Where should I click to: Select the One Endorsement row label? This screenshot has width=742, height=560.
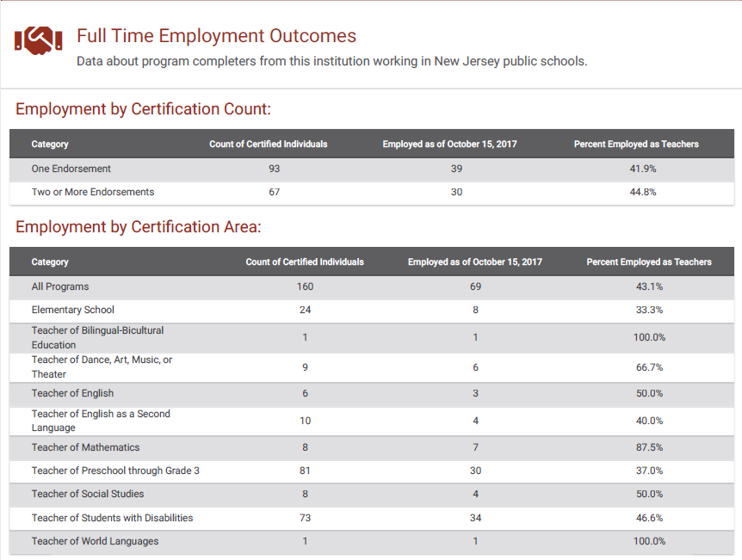pyautogui.click(x=71, y=169)
